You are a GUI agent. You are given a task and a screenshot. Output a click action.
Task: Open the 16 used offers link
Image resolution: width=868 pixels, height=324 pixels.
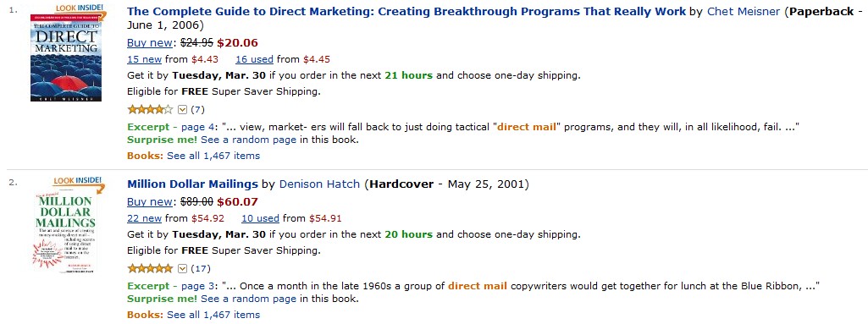coord(255,59)
